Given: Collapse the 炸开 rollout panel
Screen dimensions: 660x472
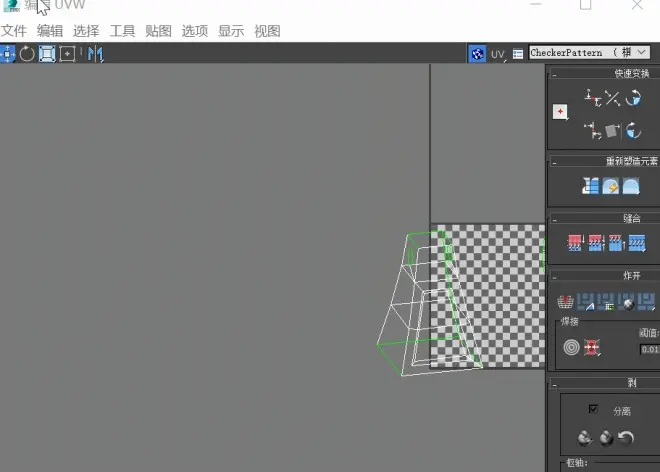Looking at the screenshot, I should 555,275.
